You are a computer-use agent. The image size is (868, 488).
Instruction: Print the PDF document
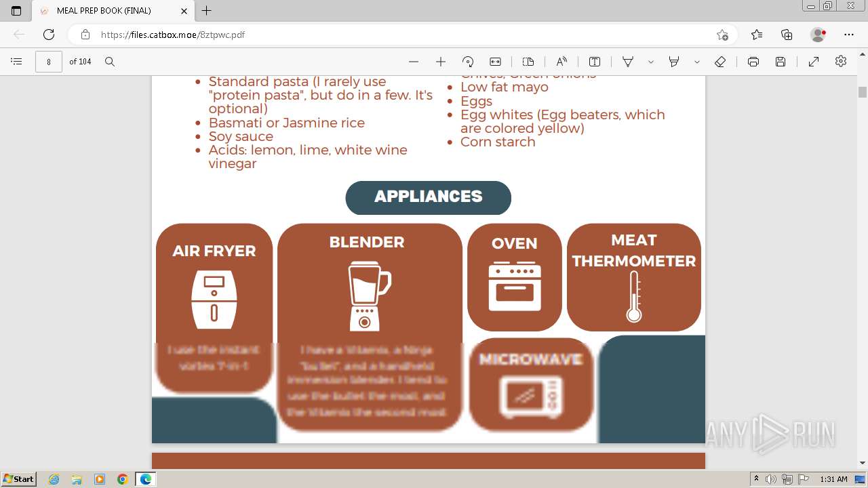click(x=753, y=62)
